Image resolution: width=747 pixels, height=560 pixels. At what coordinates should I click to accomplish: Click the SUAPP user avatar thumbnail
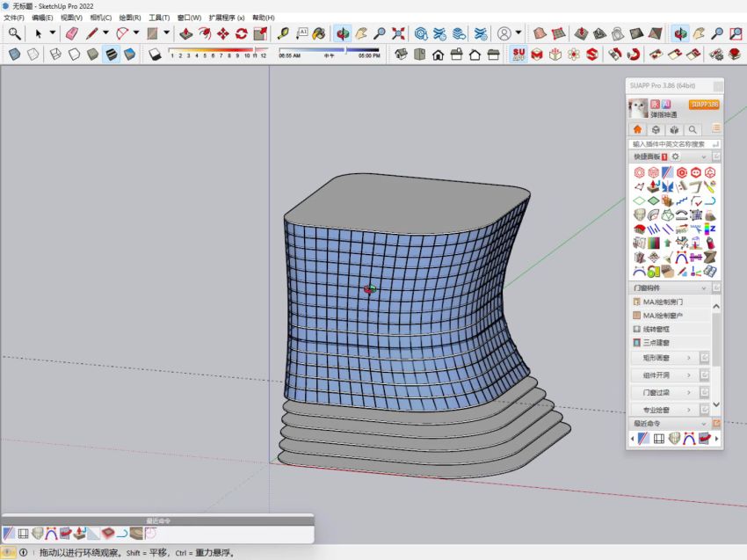(638, 108)
